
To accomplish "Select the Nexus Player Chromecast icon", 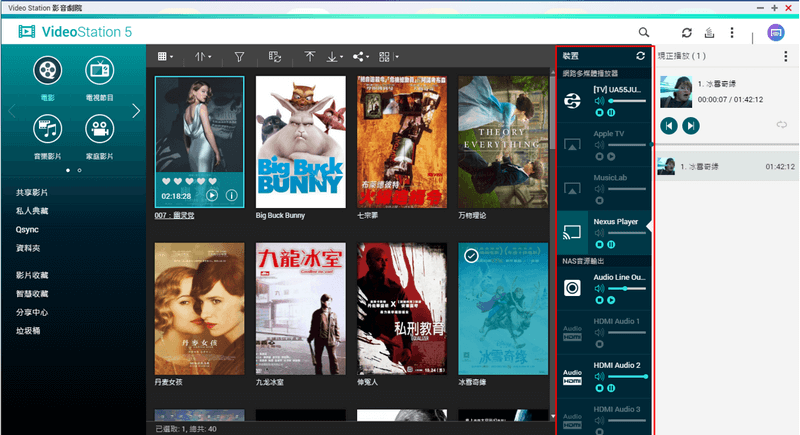I will click(x=572, y=232).
